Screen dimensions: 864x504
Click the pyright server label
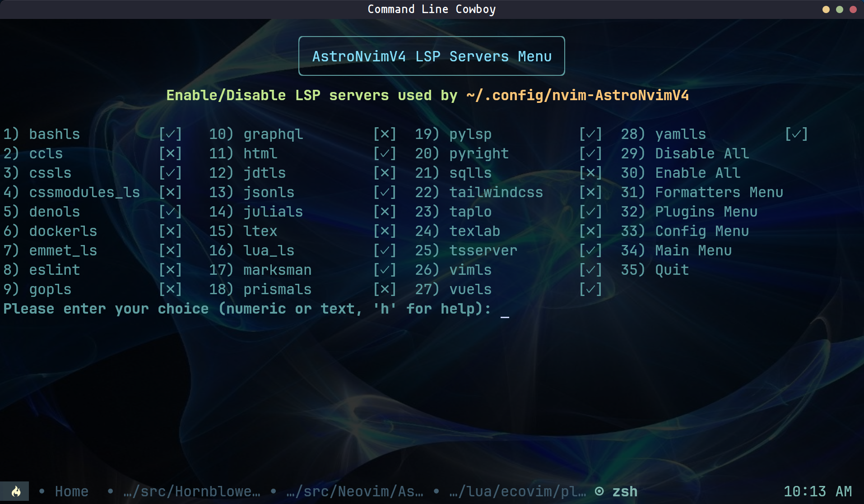(479, 154)
